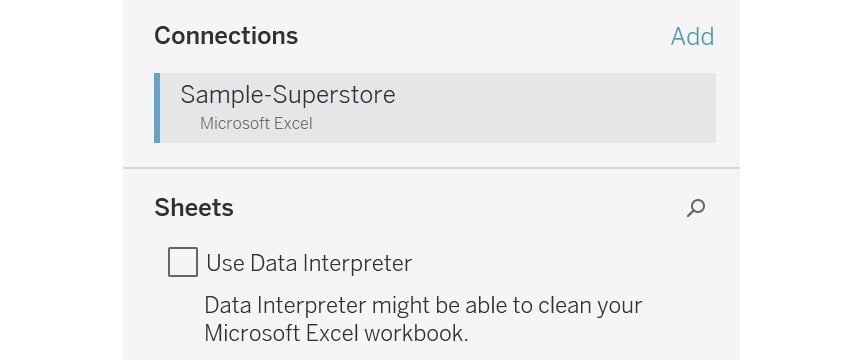Image resolution: width=863 pixels, height=360 pixels.
Task: Click the blue bar beside Sample-Superstore
Action: click(x=157, y=108)
